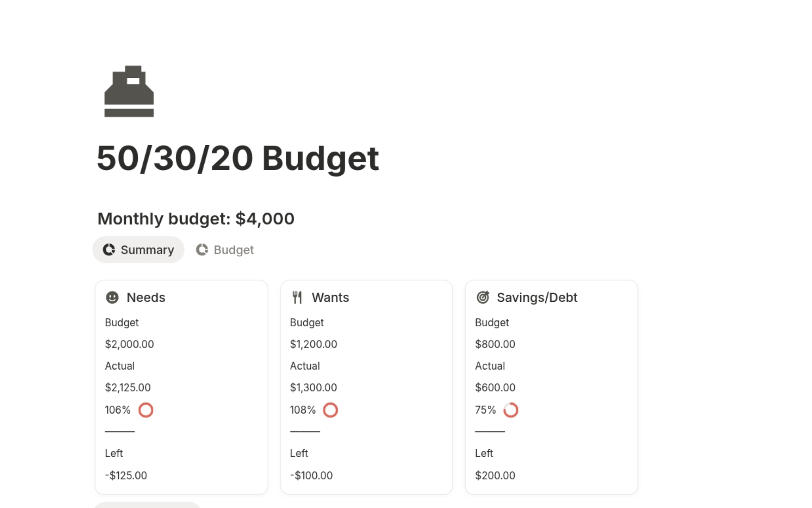The width and height of the screenshot is (812, 508).
Task: Click the red progress ring next to 108%
Action: pos(330,410)
